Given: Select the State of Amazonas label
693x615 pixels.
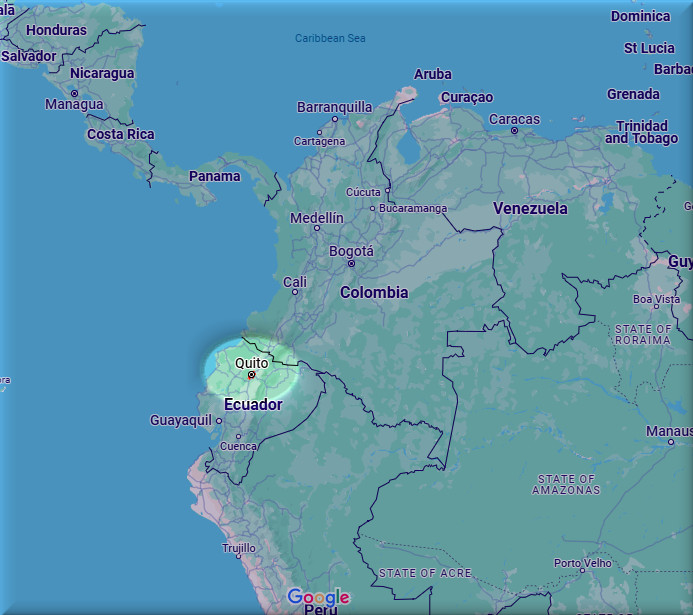Looking at the screenshot, I should pos(566,485).
